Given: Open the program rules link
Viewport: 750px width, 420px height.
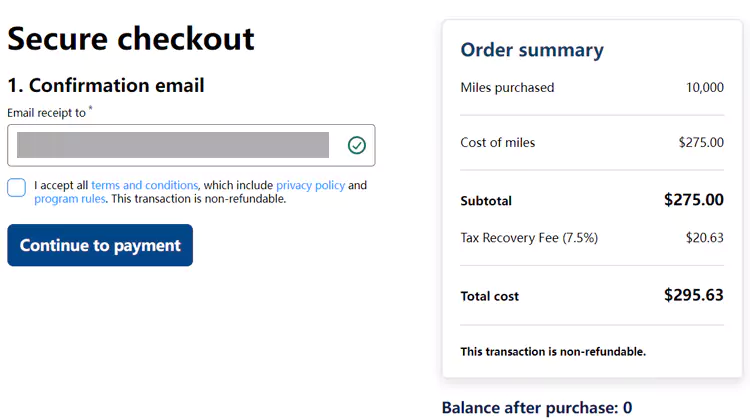Looking at the screenshot, I should point(70,199).
